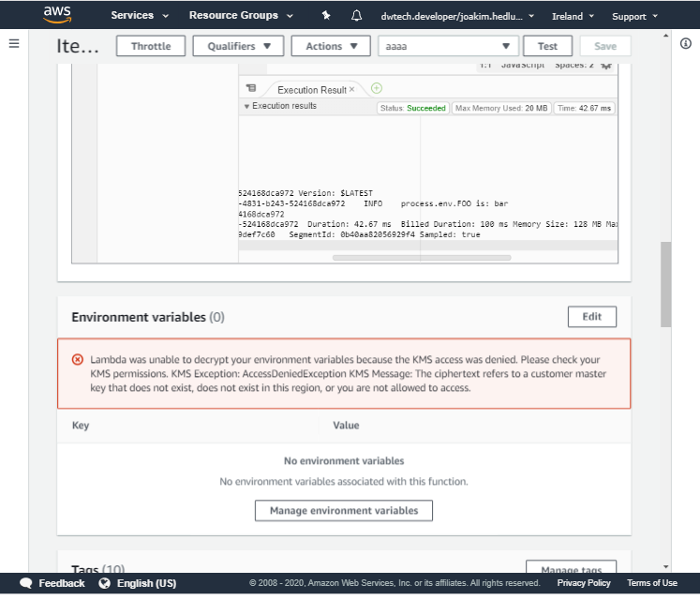Open the Actions dropdown
700x600 pixels.
331,46
